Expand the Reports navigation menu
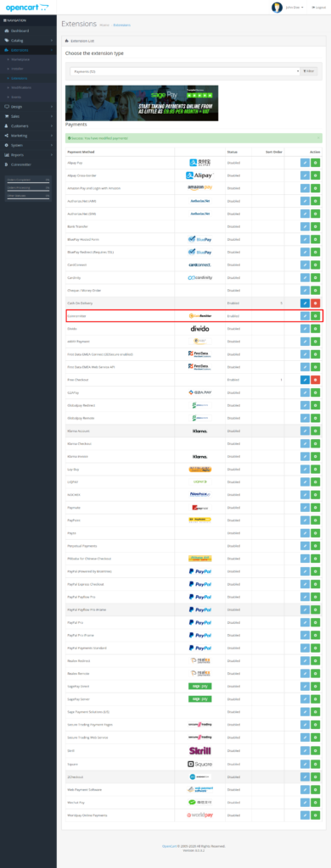 [28, 155]
